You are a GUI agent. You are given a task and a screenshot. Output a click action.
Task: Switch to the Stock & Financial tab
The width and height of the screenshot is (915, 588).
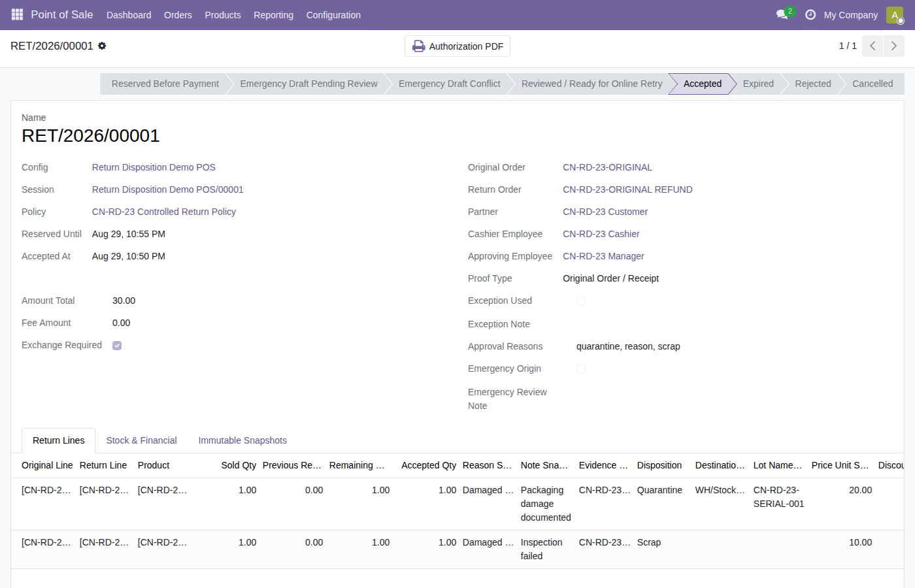[x=141, y=440]
